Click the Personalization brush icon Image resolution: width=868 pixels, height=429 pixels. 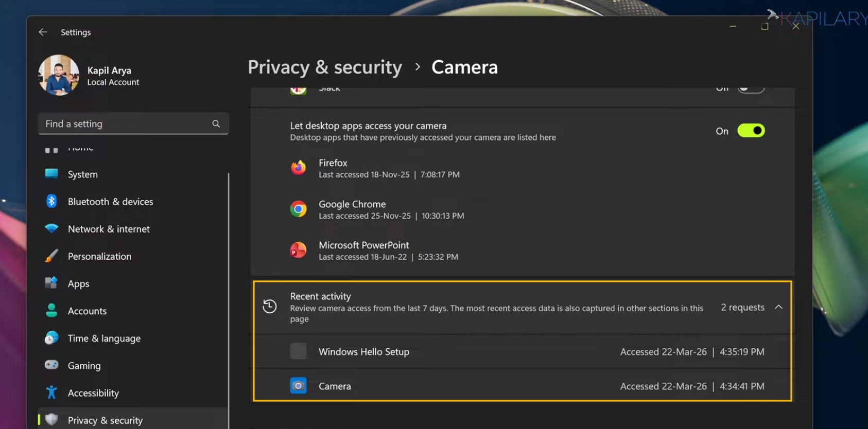[51, 256]
